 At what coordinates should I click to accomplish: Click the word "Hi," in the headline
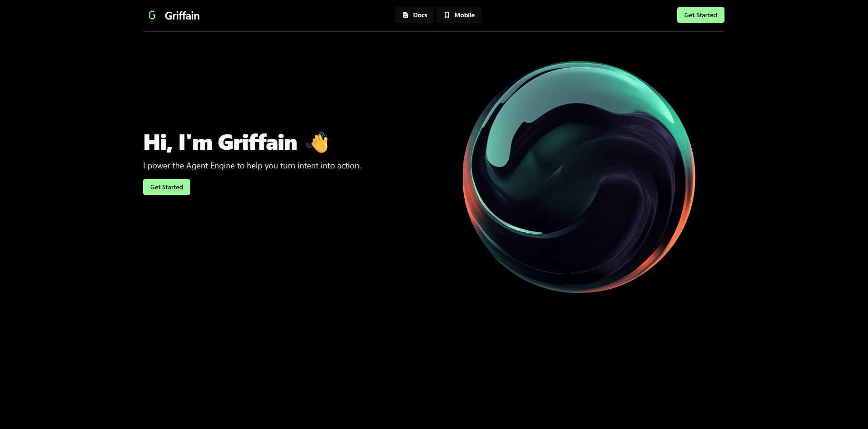(x=158, y=143)
